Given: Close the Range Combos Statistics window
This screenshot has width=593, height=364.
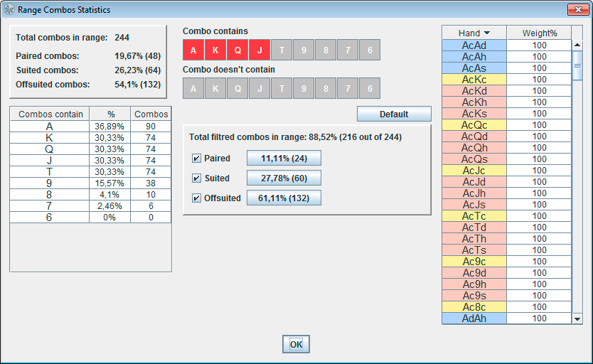Looking at the screenshot, I should [576, 10].
